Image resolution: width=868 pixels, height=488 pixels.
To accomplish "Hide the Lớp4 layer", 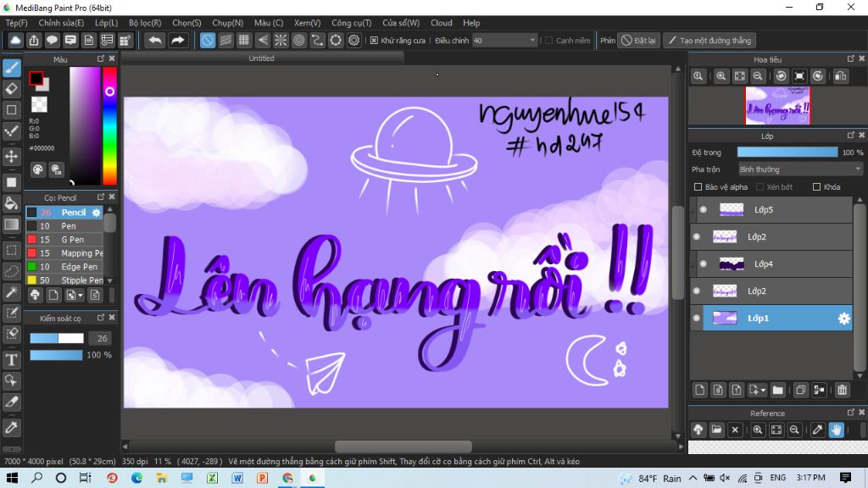I will [x=703, y=264].
